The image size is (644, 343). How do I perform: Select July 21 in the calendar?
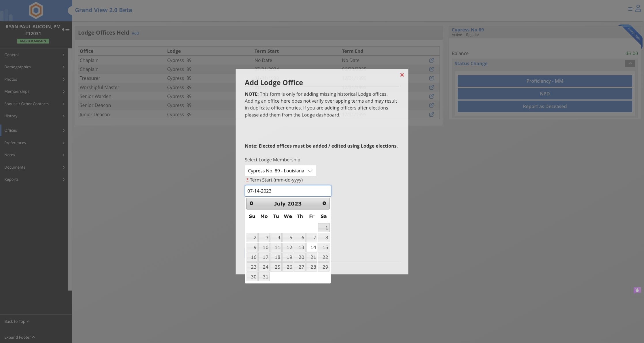coord(312,257)
